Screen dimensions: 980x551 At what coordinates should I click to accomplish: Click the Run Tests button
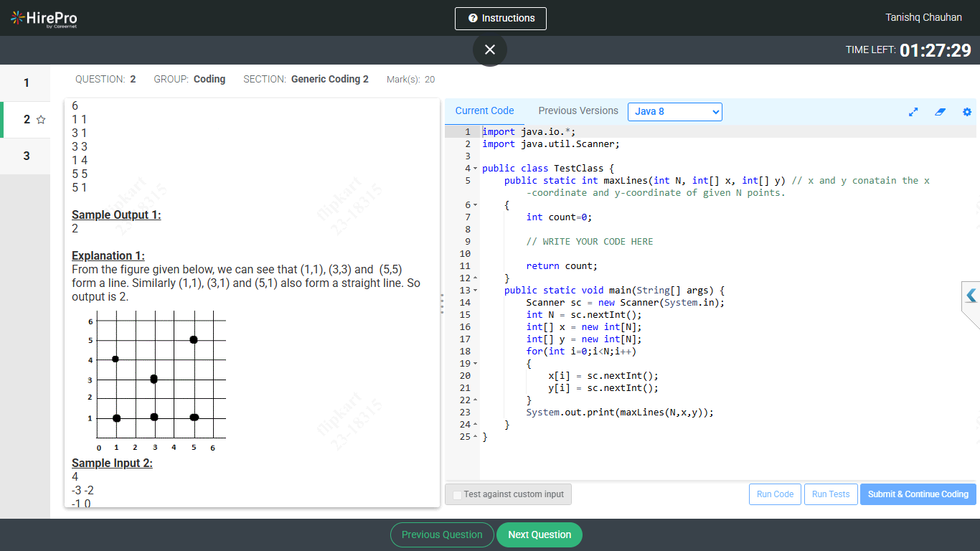[x=830, y=494]
